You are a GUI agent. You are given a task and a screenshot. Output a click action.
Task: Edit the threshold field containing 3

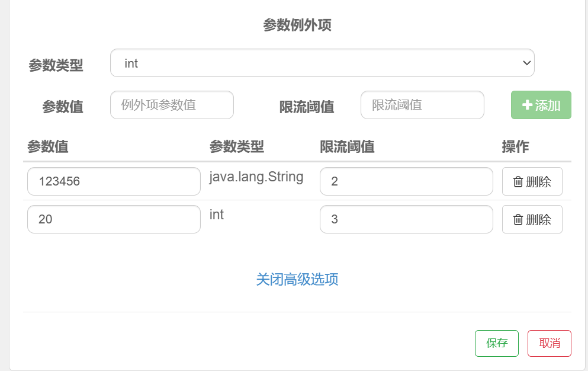tap(406, 219)
